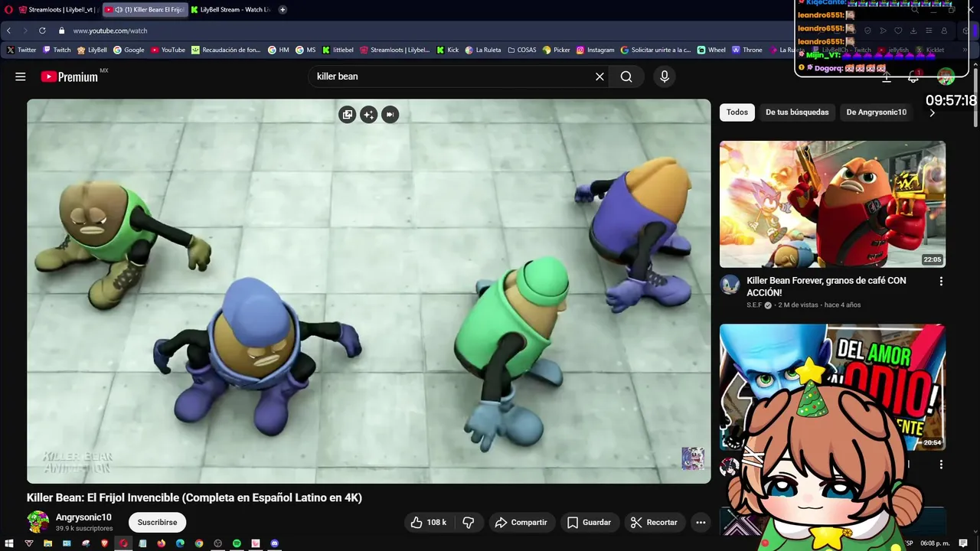Clear the search box with the X icon
This screenshot has width=980, height=551.
click(x=600, y=77)
